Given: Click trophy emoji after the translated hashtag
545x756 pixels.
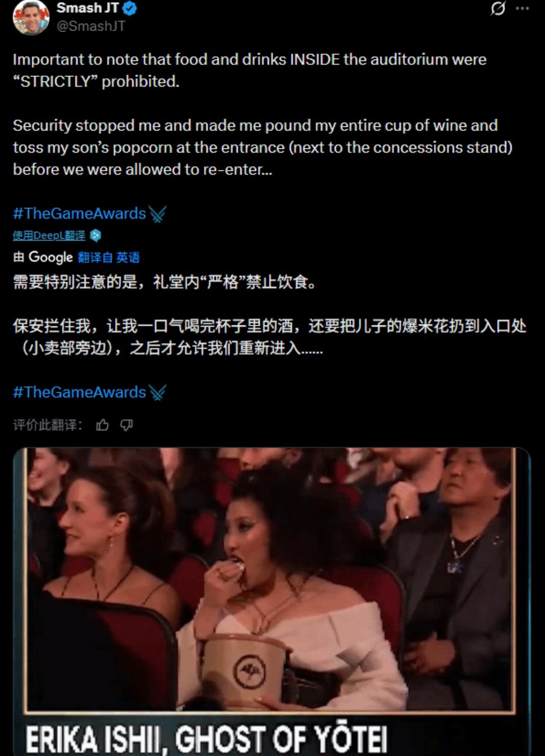Looking at the screenshot, I should pyautogui.click(x=157, y=392).
